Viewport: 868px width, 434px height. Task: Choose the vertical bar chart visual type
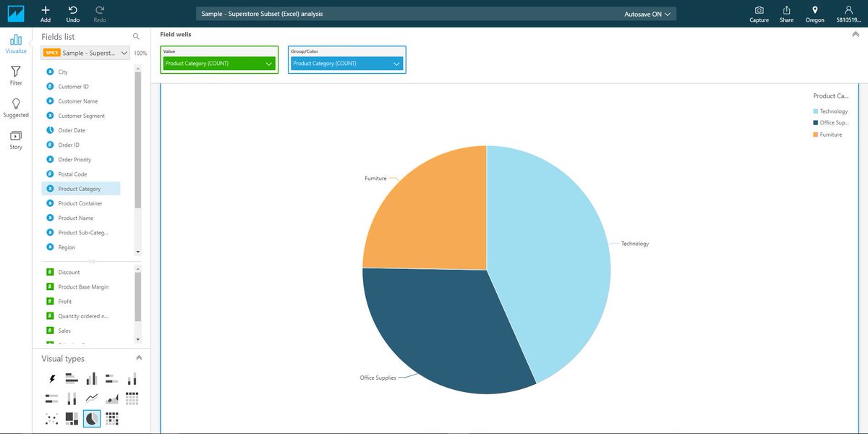(91, 378)
